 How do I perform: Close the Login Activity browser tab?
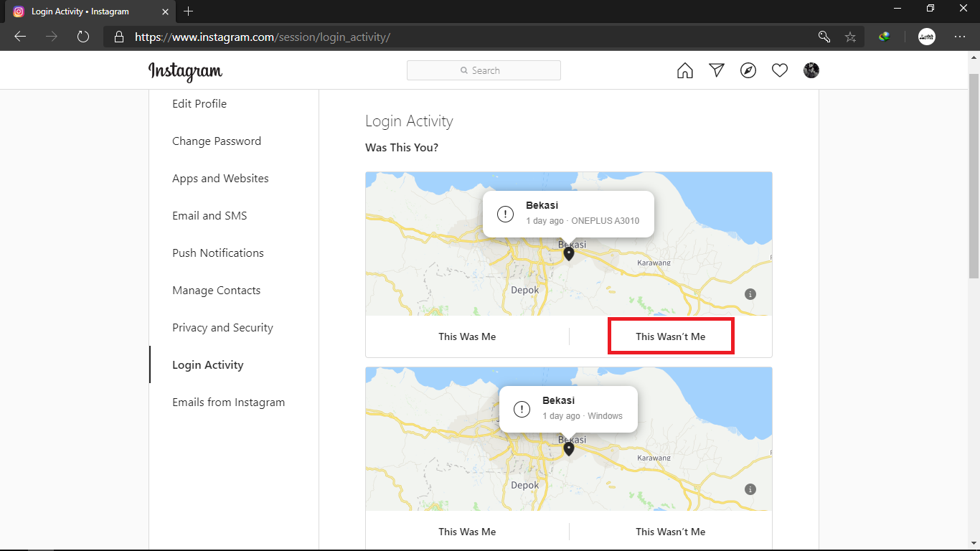pos(165,11)
